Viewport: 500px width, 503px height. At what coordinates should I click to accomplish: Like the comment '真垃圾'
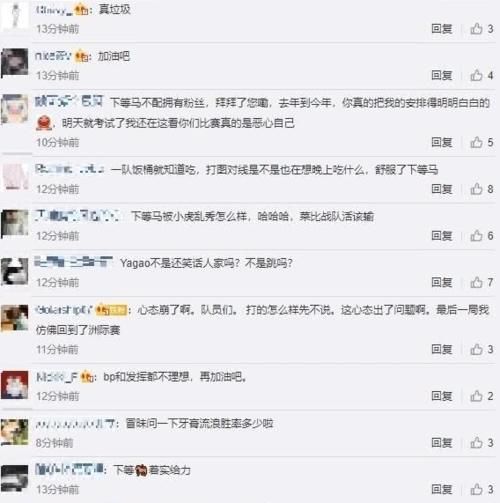(476, 29)
